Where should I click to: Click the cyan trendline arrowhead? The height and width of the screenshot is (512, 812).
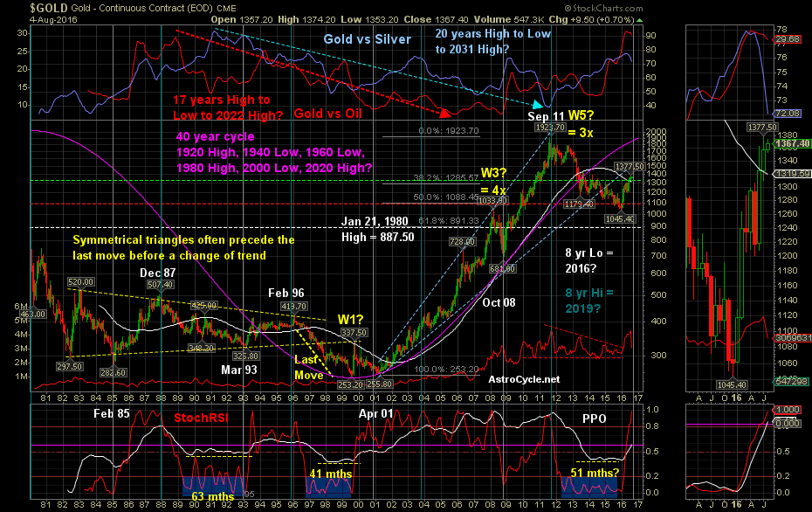[x=538, y=105]
